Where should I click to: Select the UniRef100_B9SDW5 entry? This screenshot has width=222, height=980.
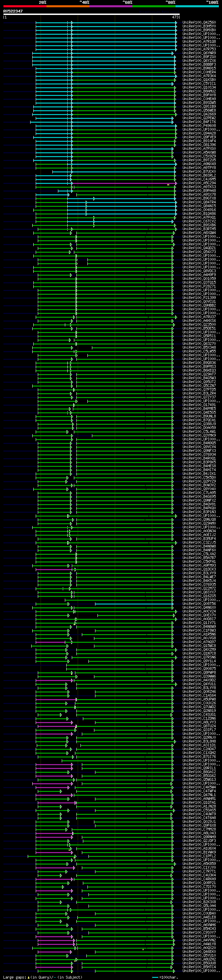click(x=199, y=103)
